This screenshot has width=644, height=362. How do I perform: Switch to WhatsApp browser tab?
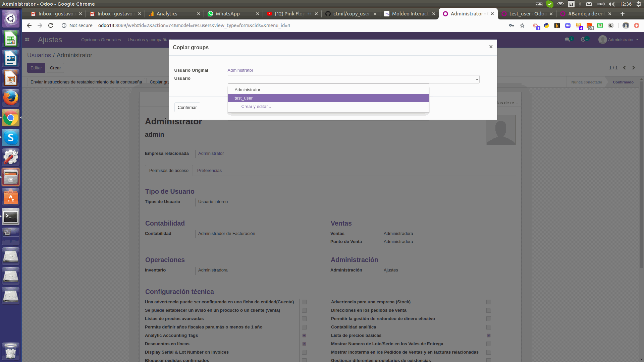(x=233, y=14)
